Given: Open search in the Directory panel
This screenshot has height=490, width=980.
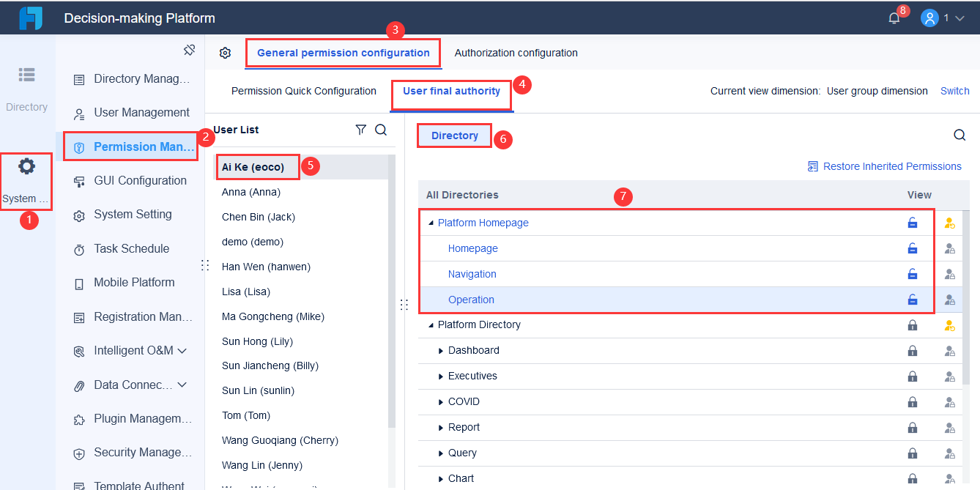Looking at the screenshot, I should 959,135.
